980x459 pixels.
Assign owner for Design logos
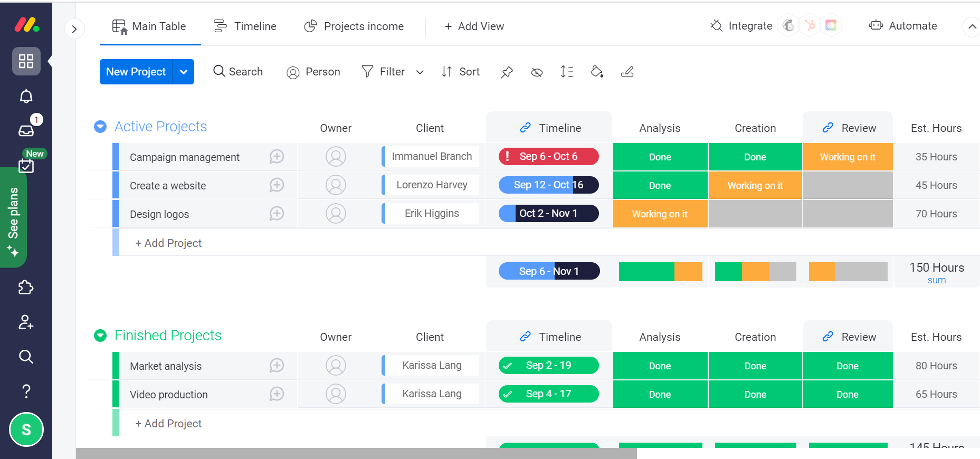click(x=336, y=214)
